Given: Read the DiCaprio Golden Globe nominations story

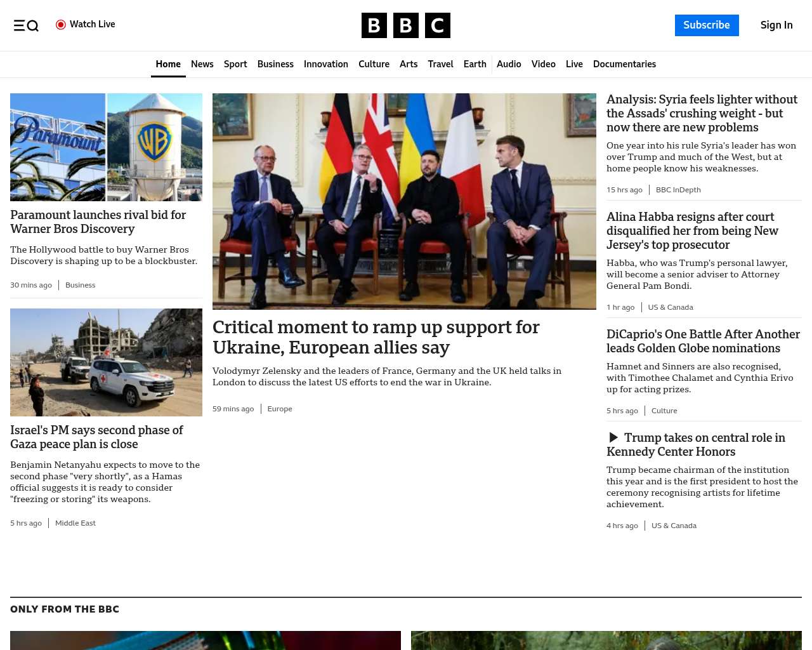Looking at the screenshot, I should (703, 341).
